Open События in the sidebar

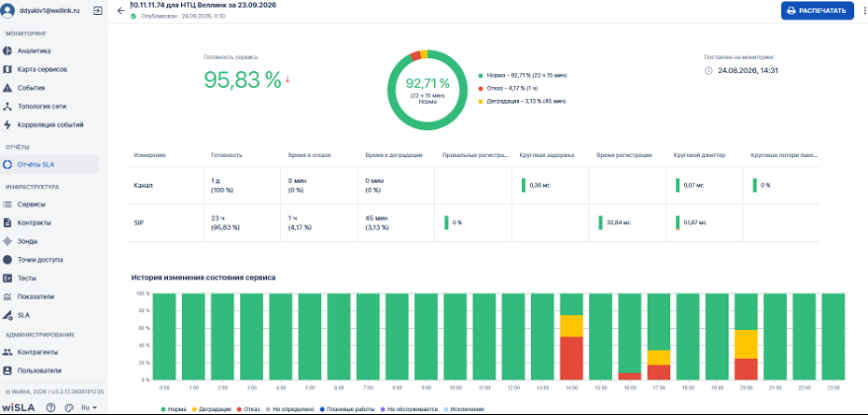31,88
